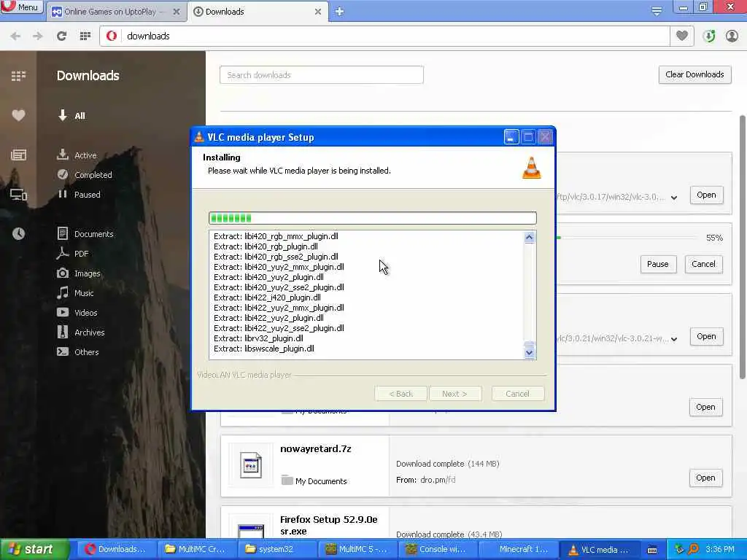Go back with the back arrow
The image size is (747, 560).
(x=15, y=36)
